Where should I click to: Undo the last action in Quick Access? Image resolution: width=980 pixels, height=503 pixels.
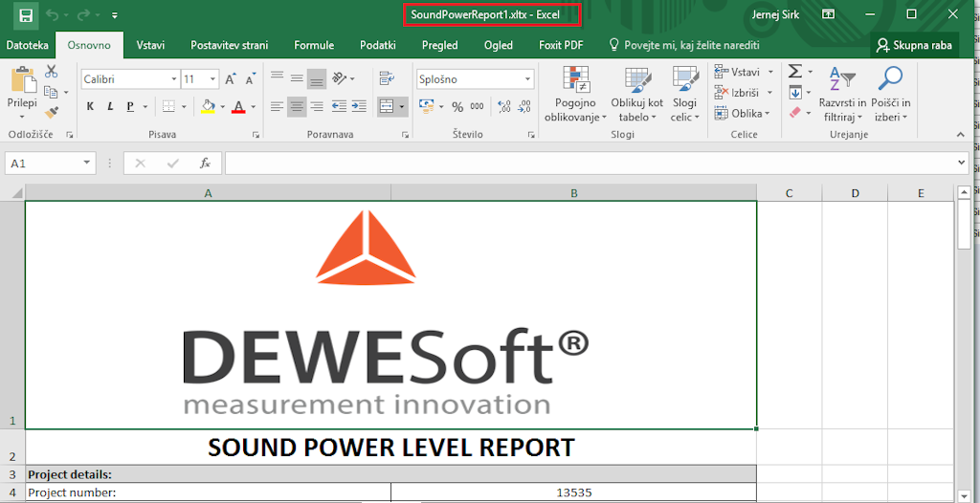(53, 15)
